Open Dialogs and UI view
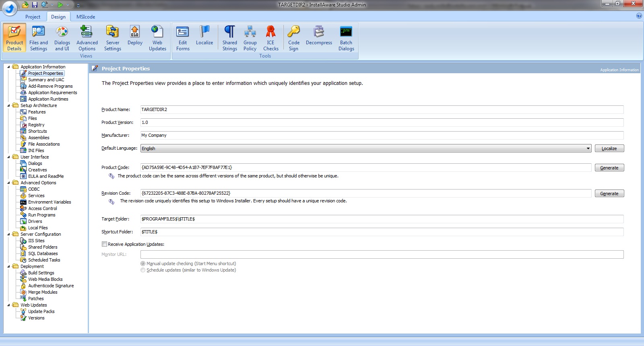This screenshot has width=644, height=346. pyautogui.click(x=62, y=38)
